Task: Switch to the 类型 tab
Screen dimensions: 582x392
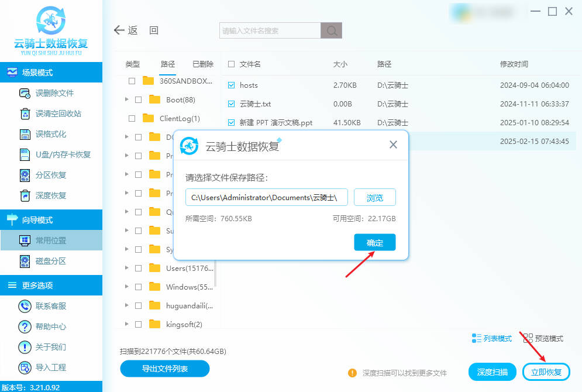Action: [133, 64]
